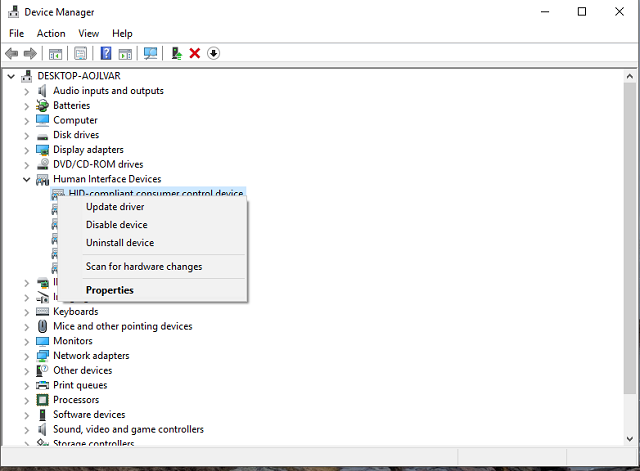Click the Keyboards category icon

[42, 311]
